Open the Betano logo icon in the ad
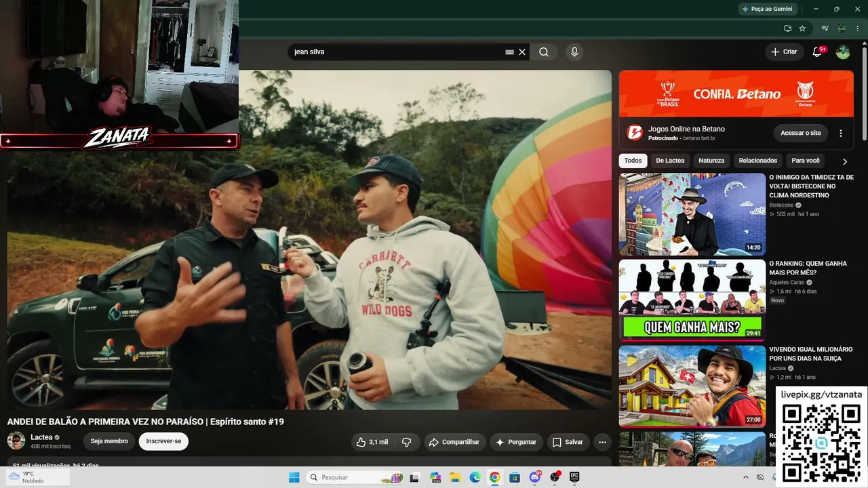Screen dimensions: 868x488 (634, 133)
